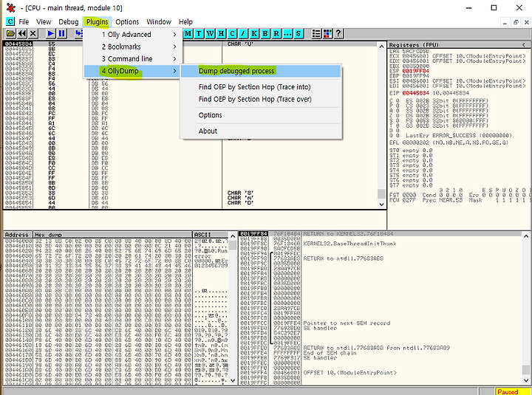Collapse registers mode with header arrow

tap(524, 45)
